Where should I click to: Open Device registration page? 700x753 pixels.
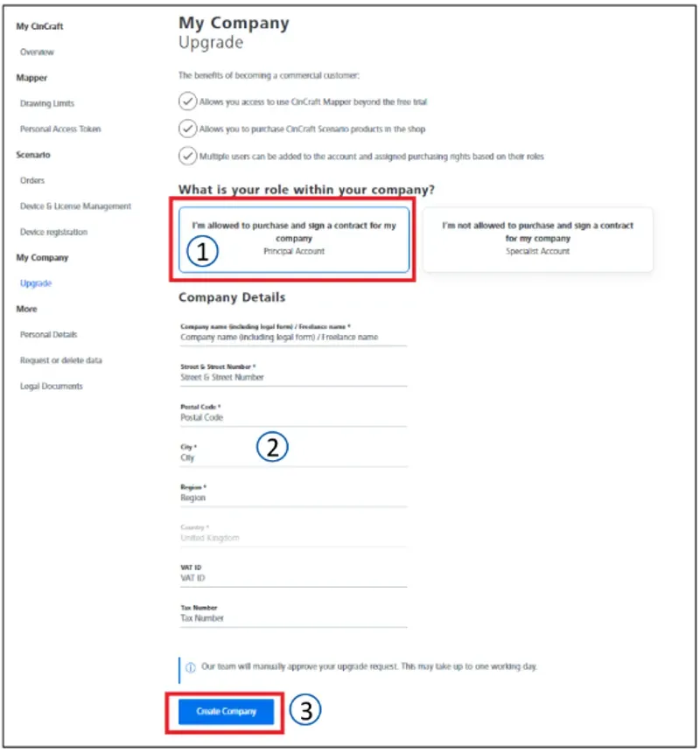point(53,232)
